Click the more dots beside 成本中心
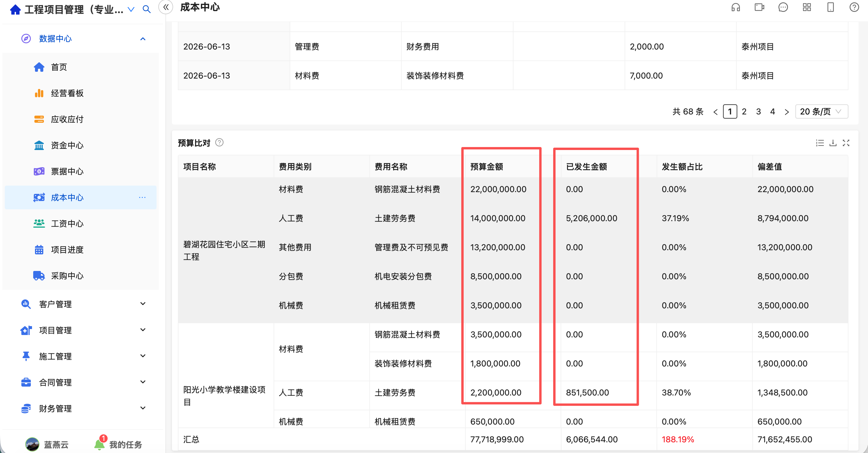868x453 pixels. 142,197
